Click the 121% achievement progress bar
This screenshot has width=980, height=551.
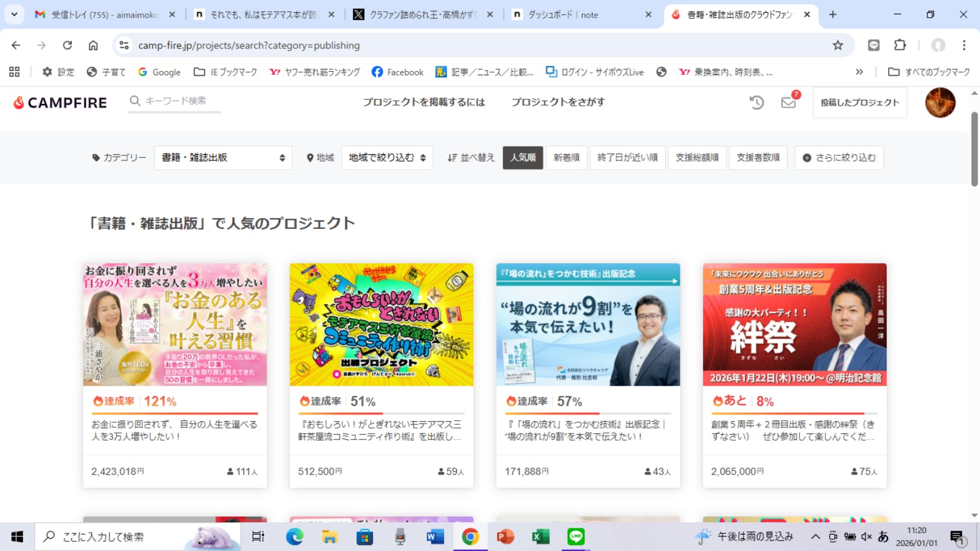click(x=175, y=414)
